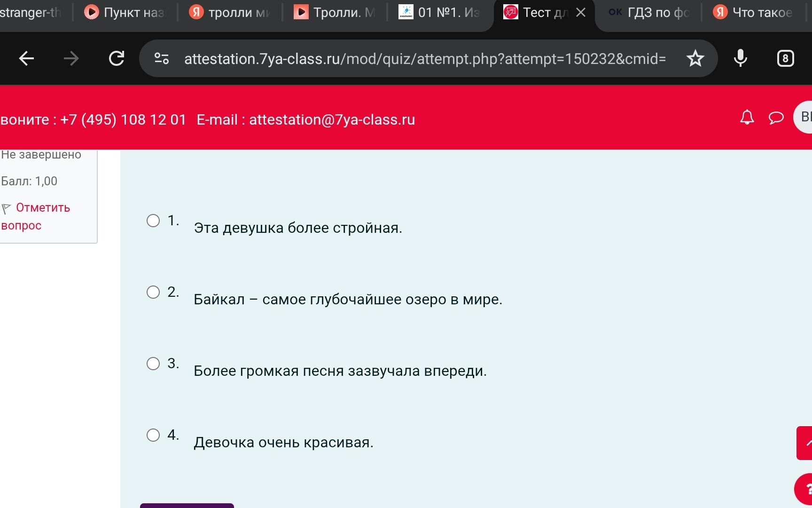Click the text Девочка очень красивая
812x508 pixels.
pyautogui.click(x=283, y=443)
